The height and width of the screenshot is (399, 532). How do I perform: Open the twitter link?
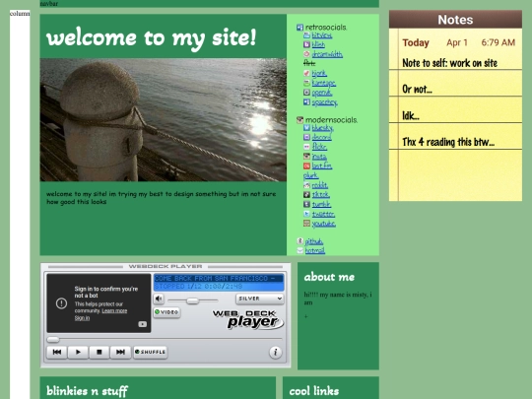[323, 214]
